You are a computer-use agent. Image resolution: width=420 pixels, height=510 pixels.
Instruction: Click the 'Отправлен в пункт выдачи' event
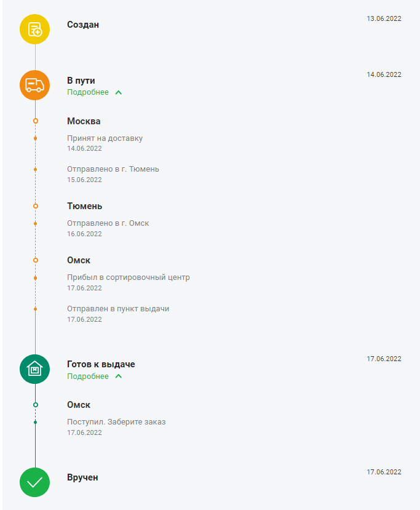point(118,309)
